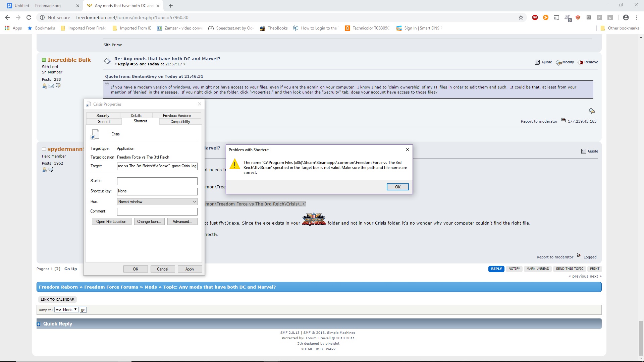The image size is (644, 362).
Task: Click OK in Crisis Properties dialog
Action: click(136, 269)
